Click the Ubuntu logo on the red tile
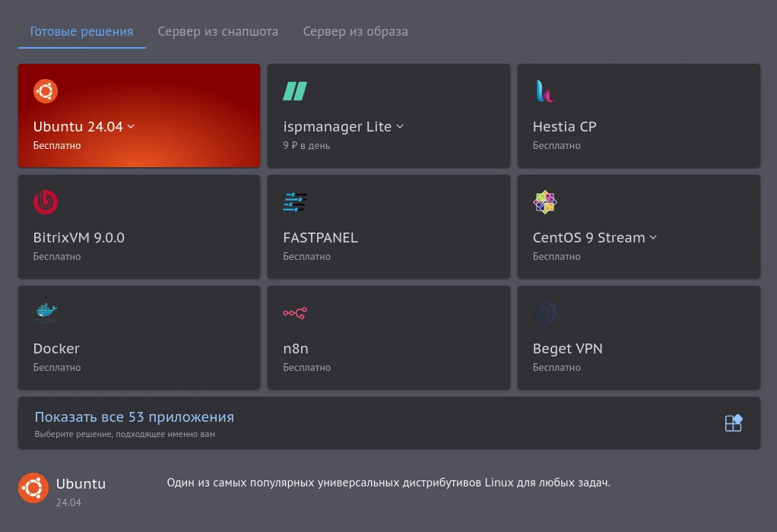The width and height of the screenshot is (777, 532). (45, 91)
